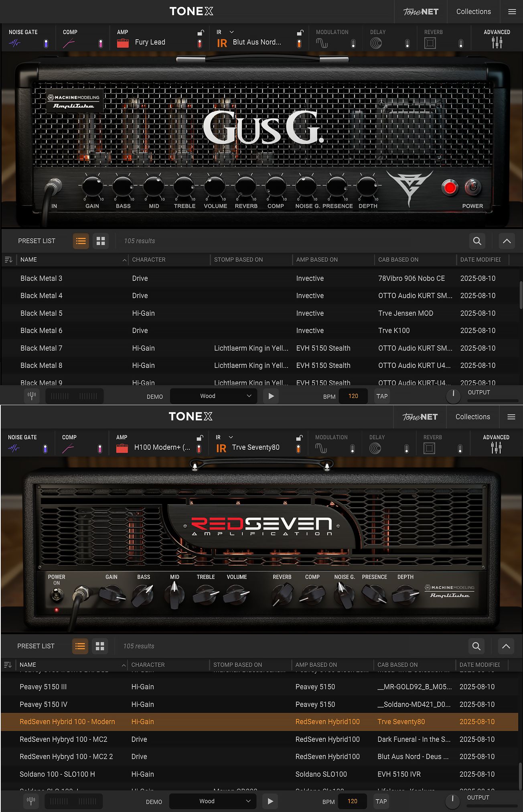Open the Delay spiral icon in the RedSeven window
The height and width of the screenshot is (812, 523).
tap(375, 448)
